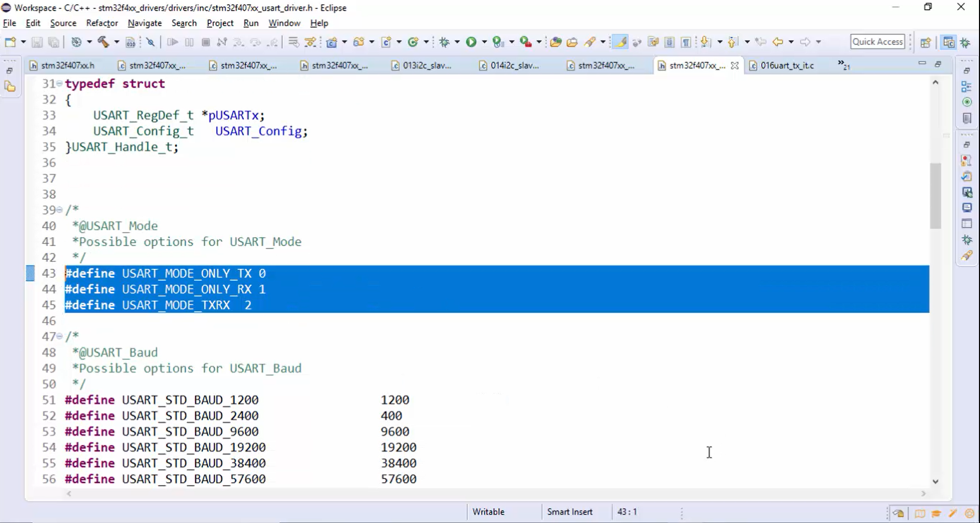Viewport: 980px width, 523px height.
Task: Click USART_MODE_TXRX define on line 45
Action: 176,305
